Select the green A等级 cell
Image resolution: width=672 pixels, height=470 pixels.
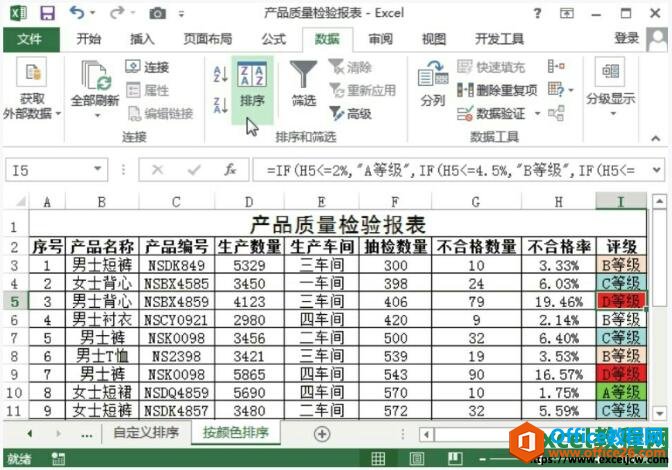click(x=621, y=392)
